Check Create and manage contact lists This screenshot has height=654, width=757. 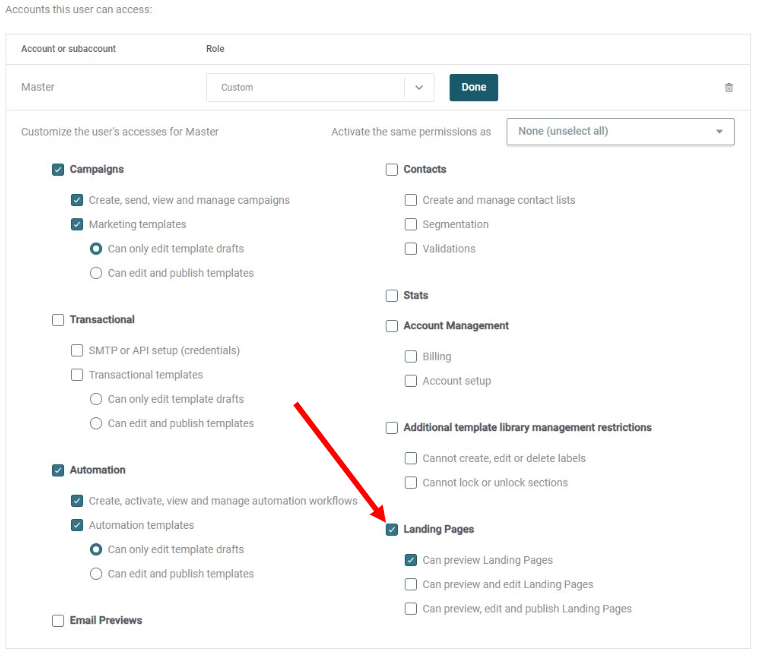411,200
